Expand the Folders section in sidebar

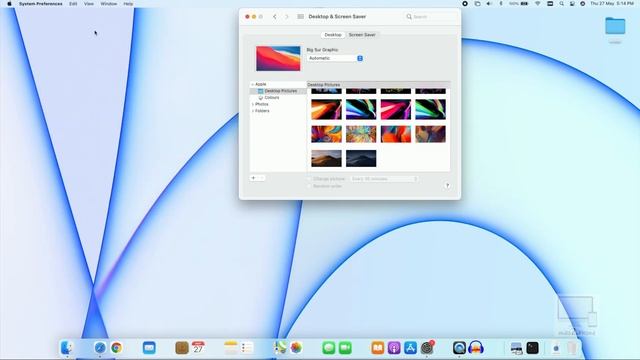coord(253,111)
